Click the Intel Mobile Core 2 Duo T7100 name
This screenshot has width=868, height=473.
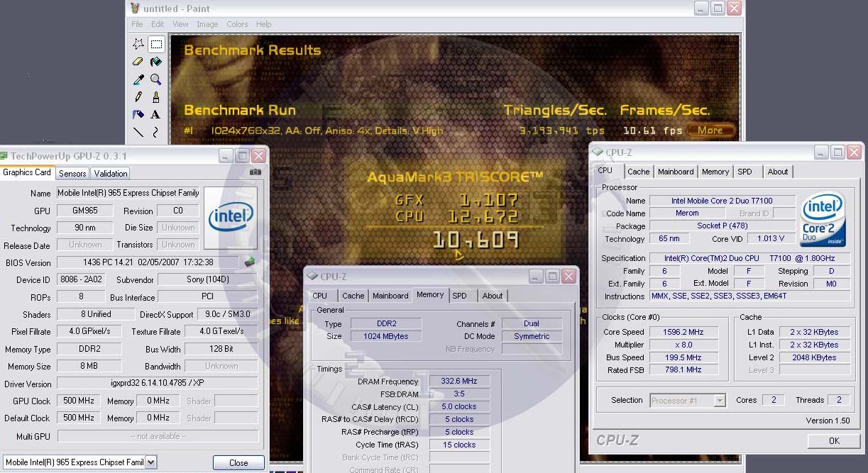[722, 201]
